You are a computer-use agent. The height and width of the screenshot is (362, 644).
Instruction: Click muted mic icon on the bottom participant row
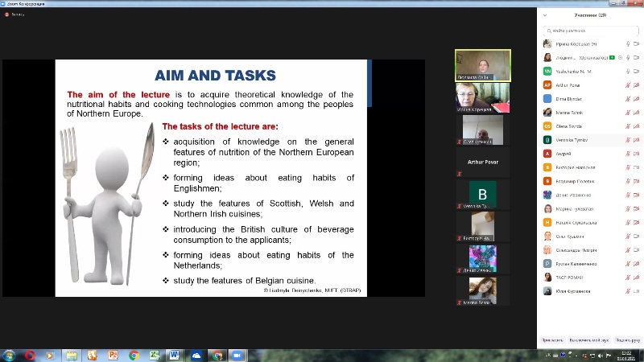click(x=628, y=291)
